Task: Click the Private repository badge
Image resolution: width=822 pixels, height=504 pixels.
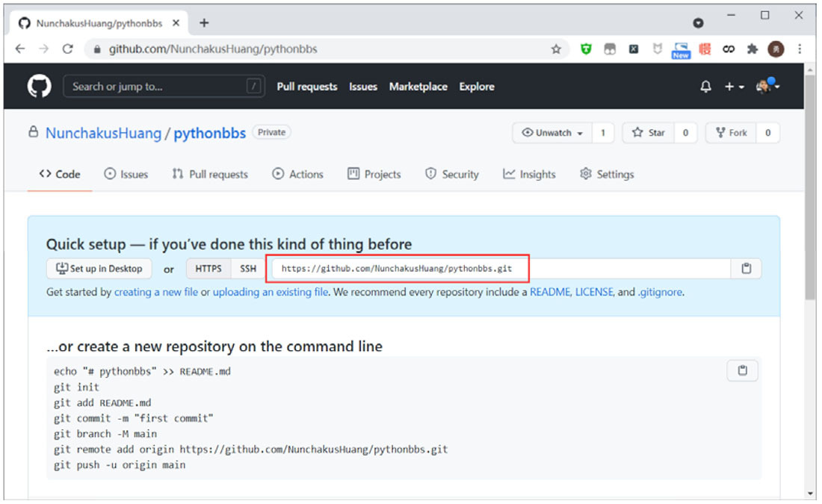Action: point(271,133)
